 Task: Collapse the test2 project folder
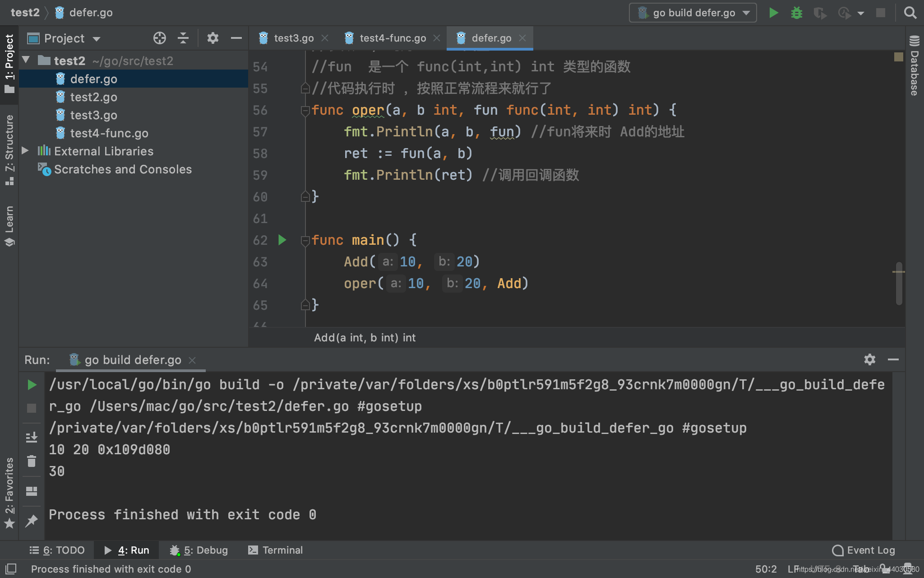[26, 60]
